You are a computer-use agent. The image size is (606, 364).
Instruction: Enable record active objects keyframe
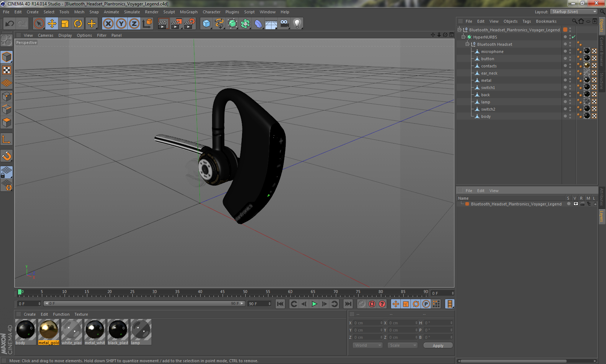(362, 304)
